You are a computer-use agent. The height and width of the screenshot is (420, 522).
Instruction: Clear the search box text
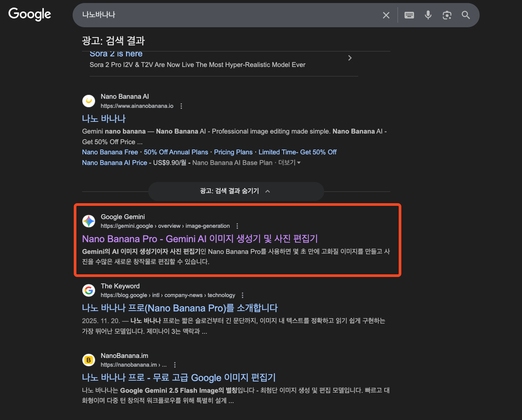coord(386,15)
